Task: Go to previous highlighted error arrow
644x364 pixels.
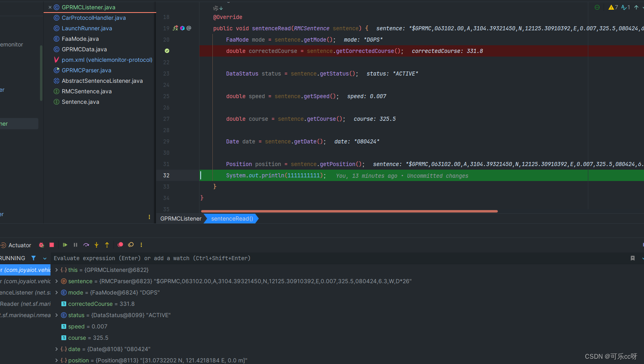Action: click(x=636, y=7)
